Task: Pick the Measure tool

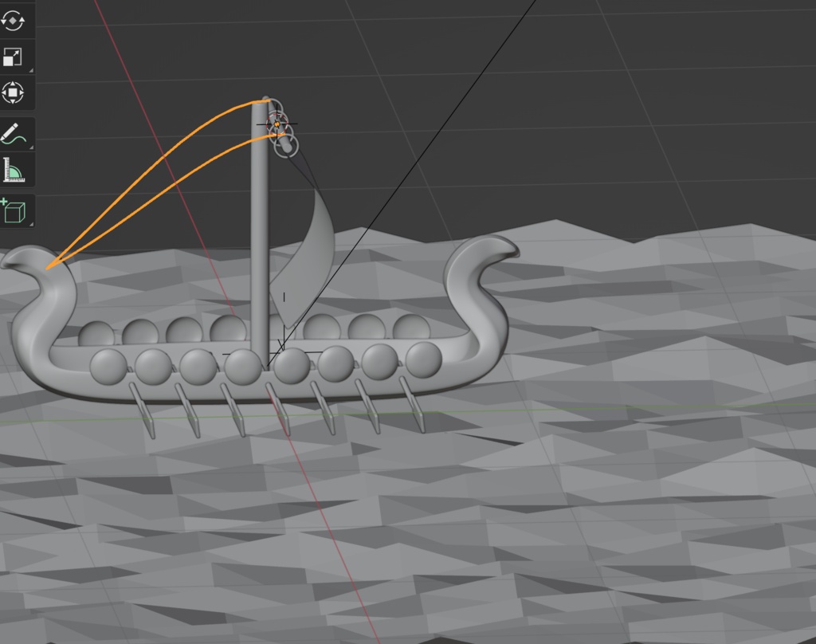Action: [14, 170]
